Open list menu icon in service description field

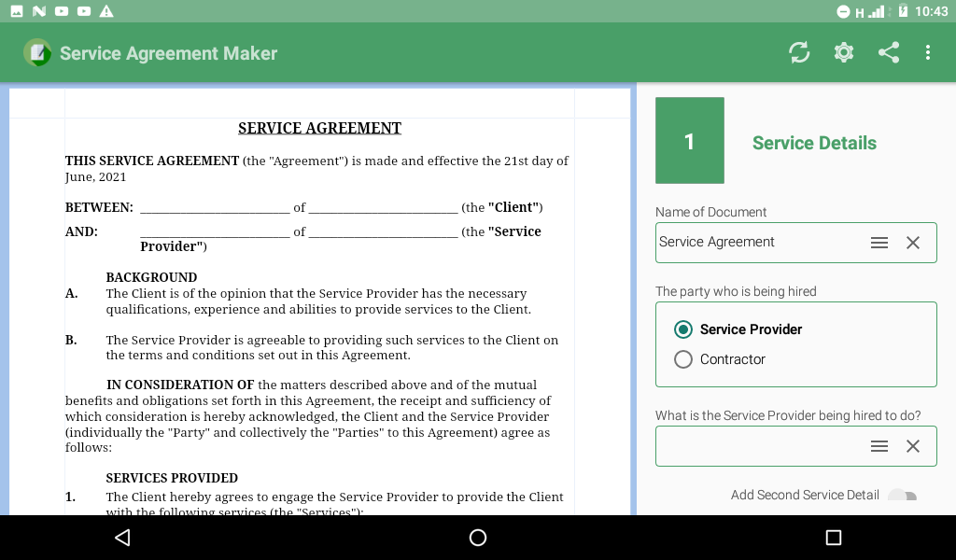pyautogui.click(x=879, y=446)
